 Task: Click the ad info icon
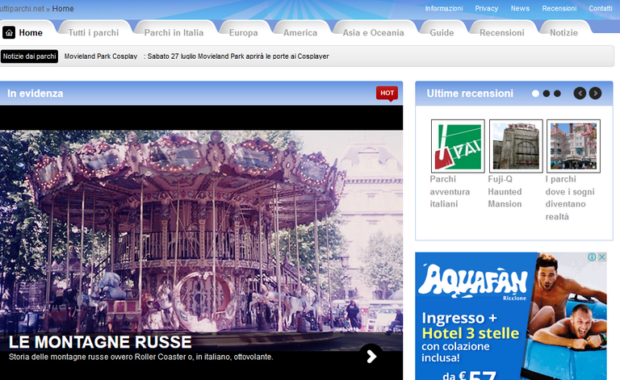592,257
